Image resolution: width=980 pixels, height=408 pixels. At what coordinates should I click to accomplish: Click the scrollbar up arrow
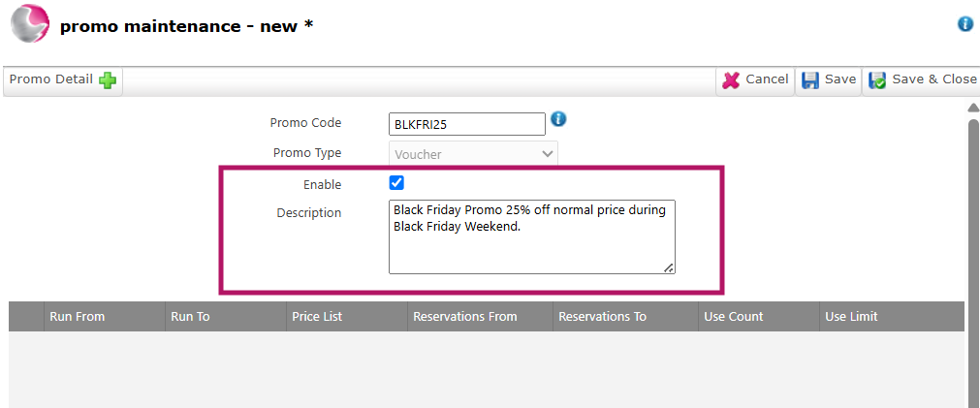[x=974, y=108]
